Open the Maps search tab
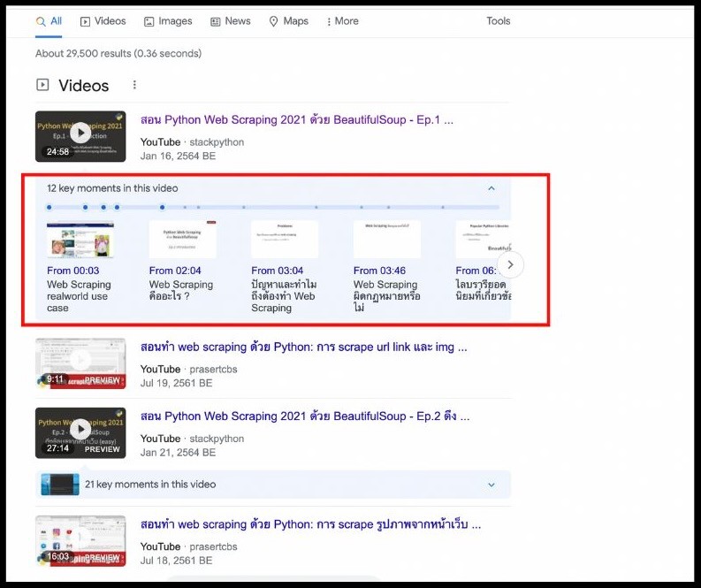Viewport: 701px width, 588px height. click(289, 21)
